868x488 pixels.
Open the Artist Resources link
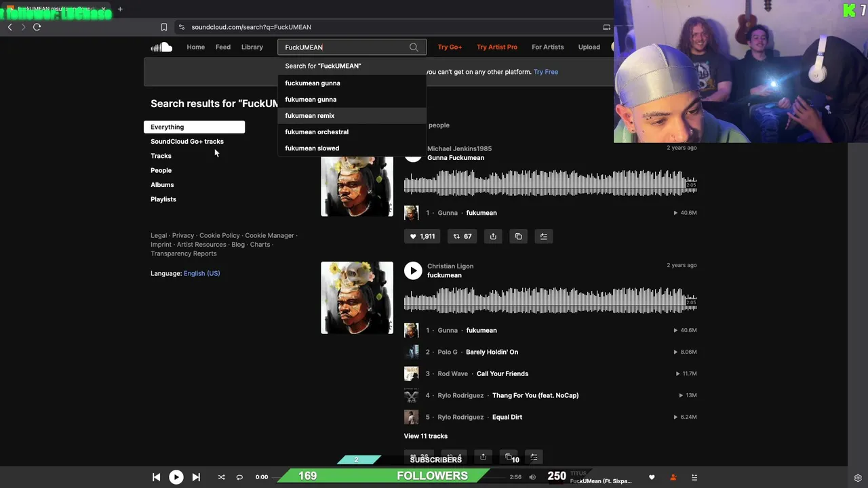coord(201,245)
